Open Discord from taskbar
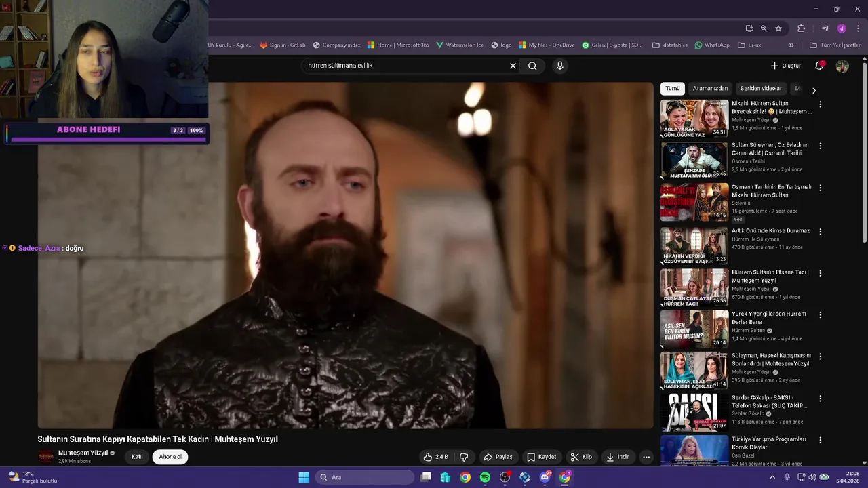 (x=545, y=477)
